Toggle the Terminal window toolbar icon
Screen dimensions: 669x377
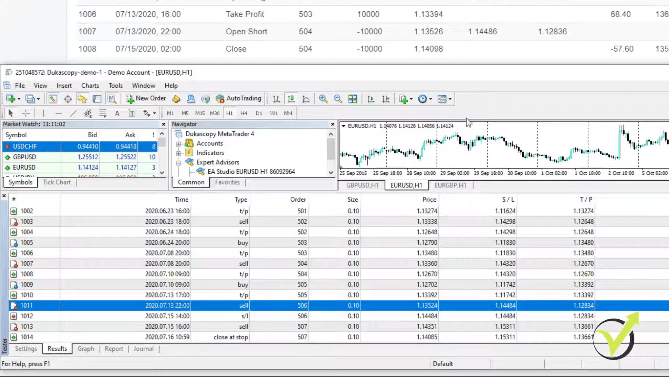click(97, 99)
